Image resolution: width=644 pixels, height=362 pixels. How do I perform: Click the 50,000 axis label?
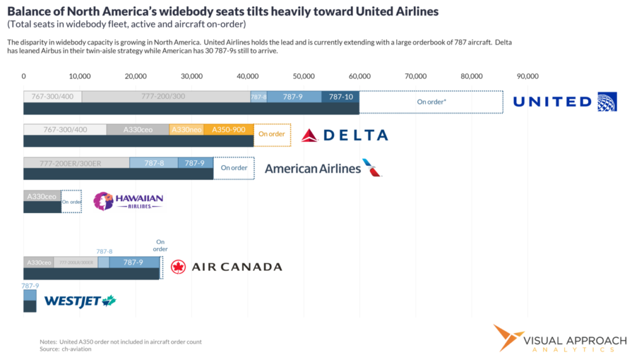point(304,76)
